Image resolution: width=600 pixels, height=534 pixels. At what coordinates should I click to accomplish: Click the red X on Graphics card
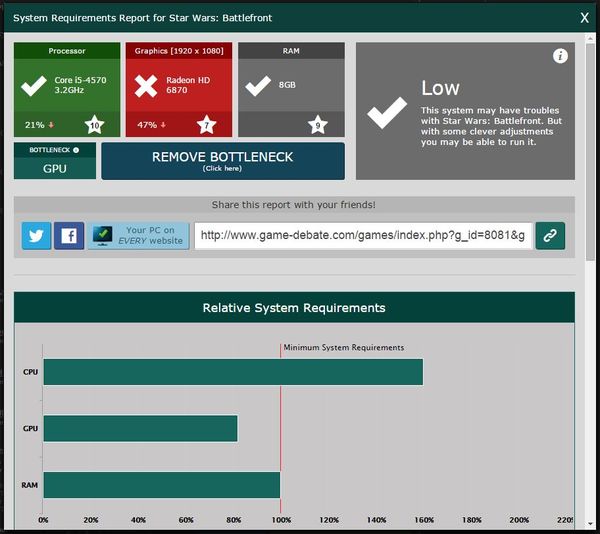tap(146, 86)
